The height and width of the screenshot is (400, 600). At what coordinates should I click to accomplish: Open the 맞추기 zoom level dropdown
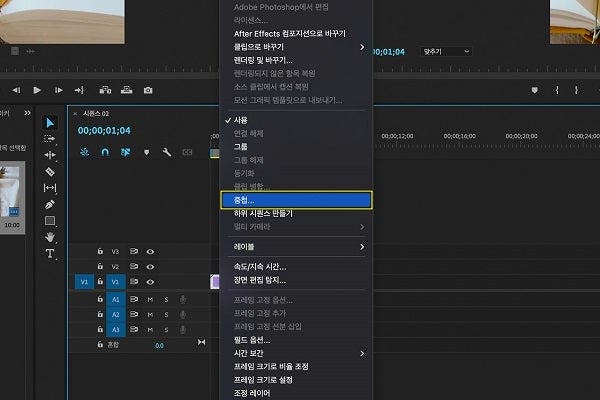pyautogui.click(x=446, y=51)
